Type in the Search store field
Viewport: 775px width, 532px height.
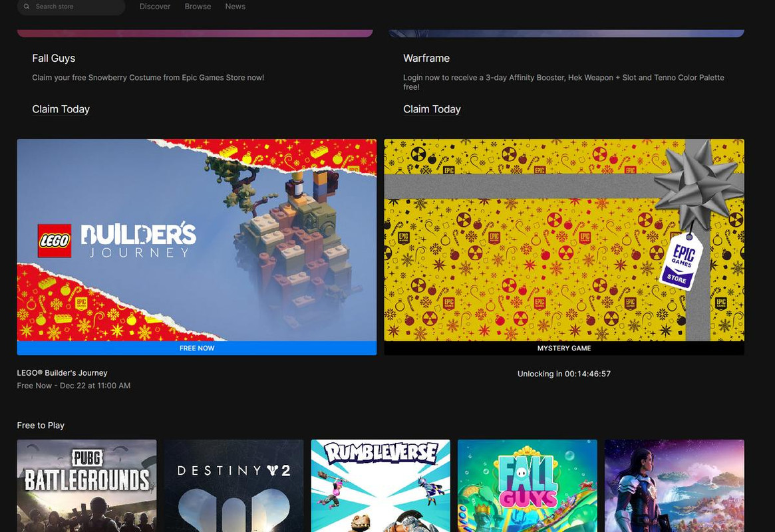pyautogui.click(x=73, y=7)
